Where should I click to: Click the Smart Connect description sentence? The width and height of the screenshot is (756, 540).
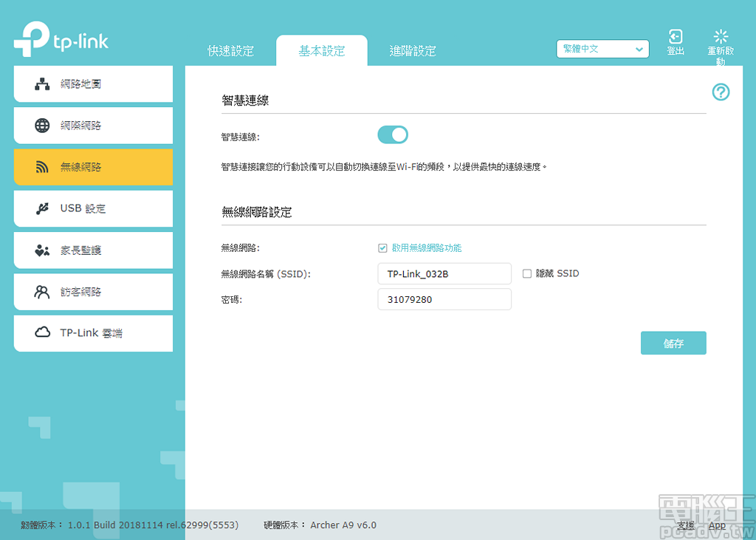(x=384, y=167)
